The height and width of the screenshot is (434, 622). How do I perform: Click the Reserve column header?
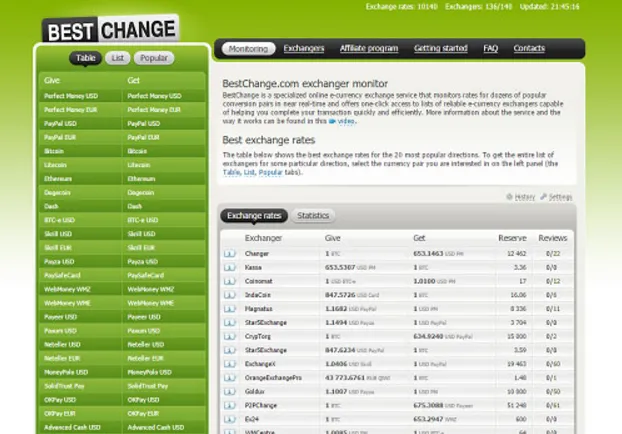pyautogui.click(x=512, y=238)
